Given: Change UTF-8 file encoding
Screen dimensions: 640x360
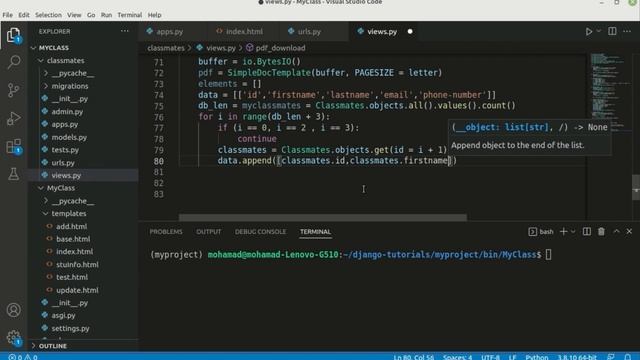Looking at the screenshot, I should click(x=490, y=357).
